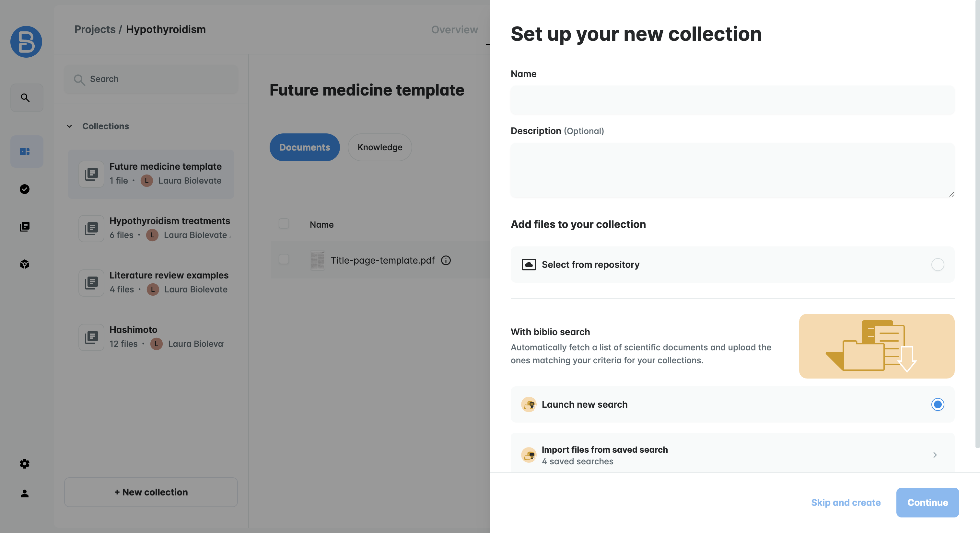
Task: Click the info icon next to Title-page-template.pdf
Action: point(446,260)
